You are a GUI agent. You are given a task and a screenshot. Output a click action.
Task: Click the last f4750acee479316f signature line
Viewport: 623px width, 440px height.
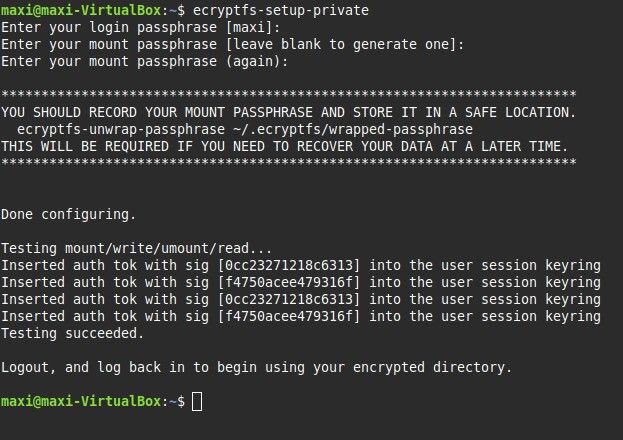coord(300,316)
